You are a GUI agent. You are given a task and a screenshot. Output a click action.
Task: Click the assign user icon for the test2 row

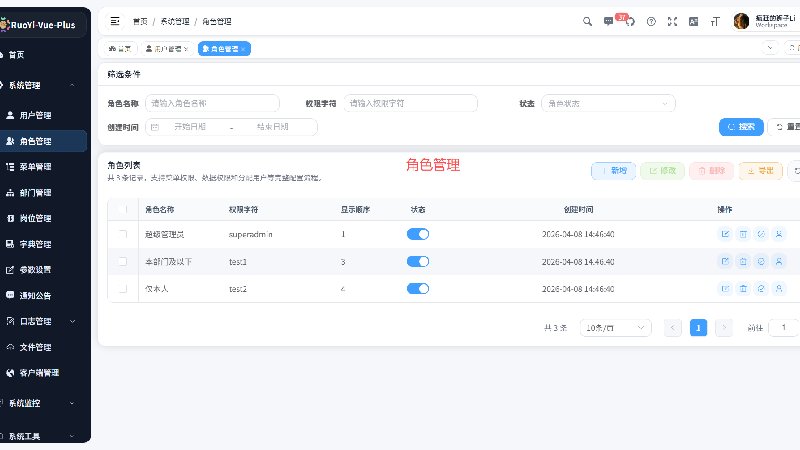pos(779,288)
